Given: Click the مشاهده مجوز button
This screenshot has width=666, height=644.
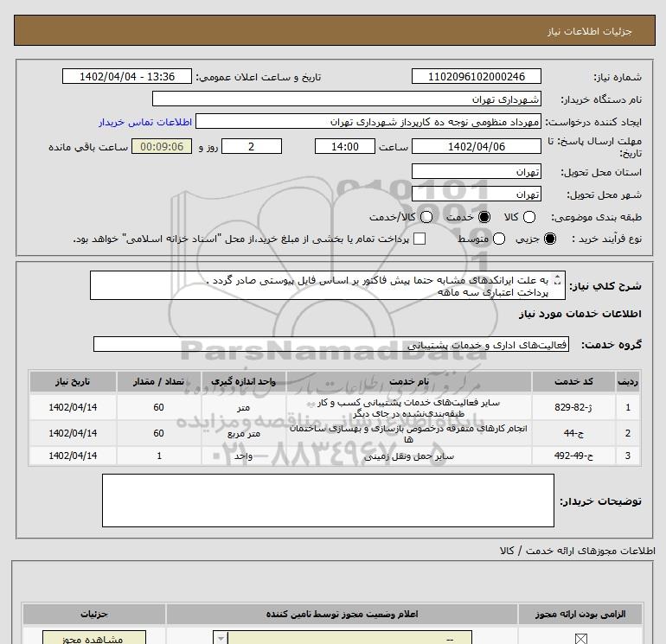Looking at the screenshot, I should click(x=94, y=638).
